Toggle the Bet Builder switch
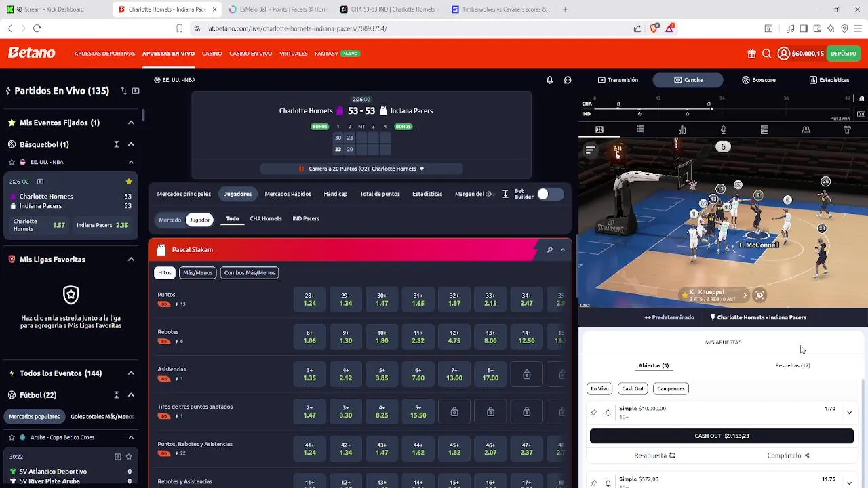Viewport: 868px width, 488px height. (x=550, y=195)
